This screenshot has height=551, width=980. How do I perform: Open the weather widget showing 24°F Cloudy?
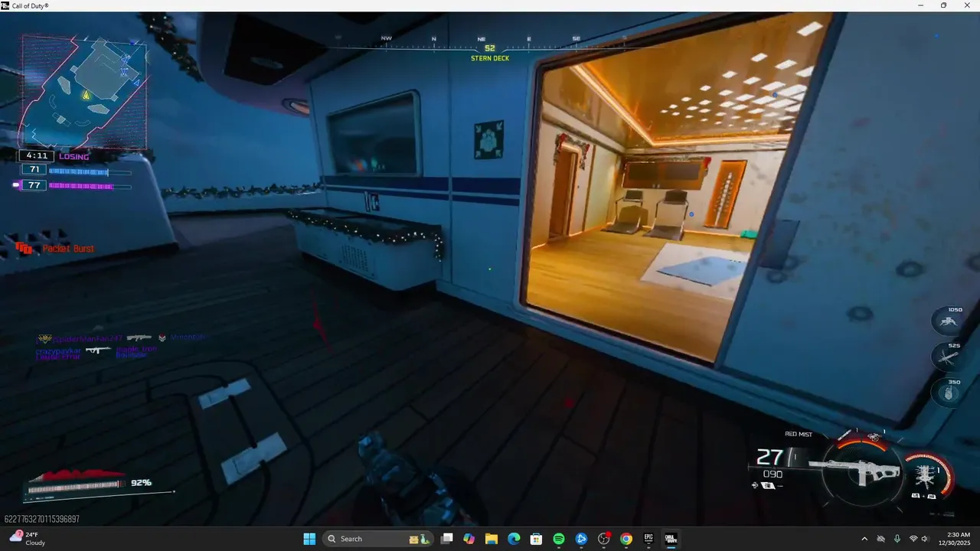[27, 539]
